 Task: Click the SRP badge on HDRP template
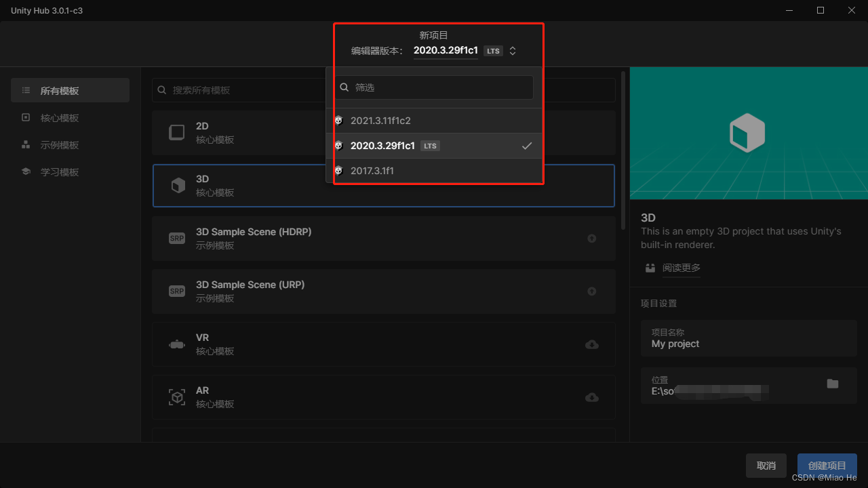click(x=177, y=239)
